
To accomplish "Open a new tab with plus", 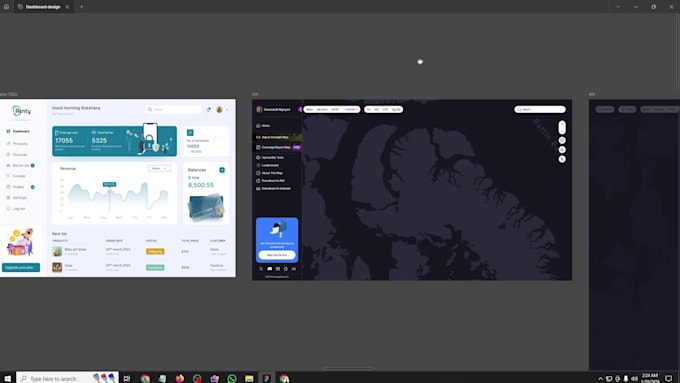I will click(81, 7).
